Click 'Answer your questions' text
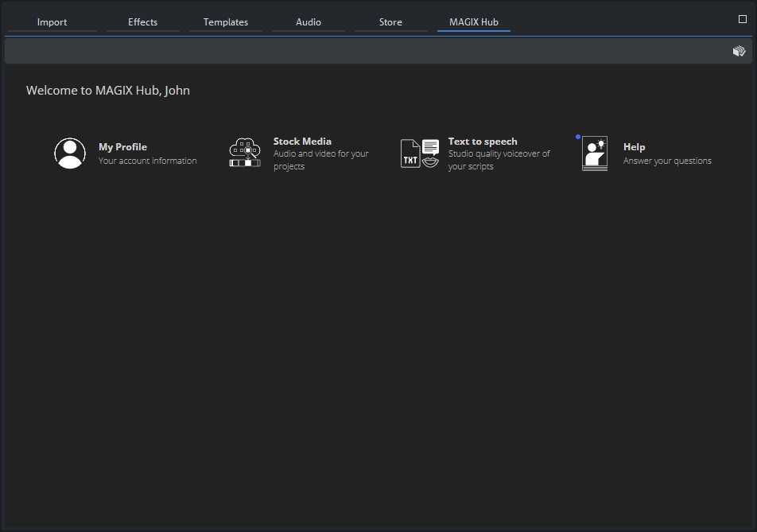The width and height of the screenshot is (757, 532). pos(667,161)
